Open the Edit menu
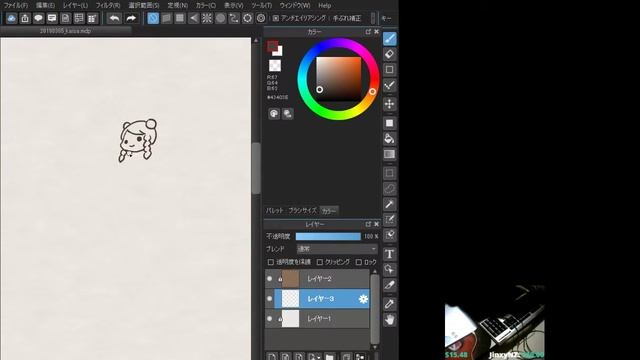Viewport: 640px width, 360px height. point(45,6)
